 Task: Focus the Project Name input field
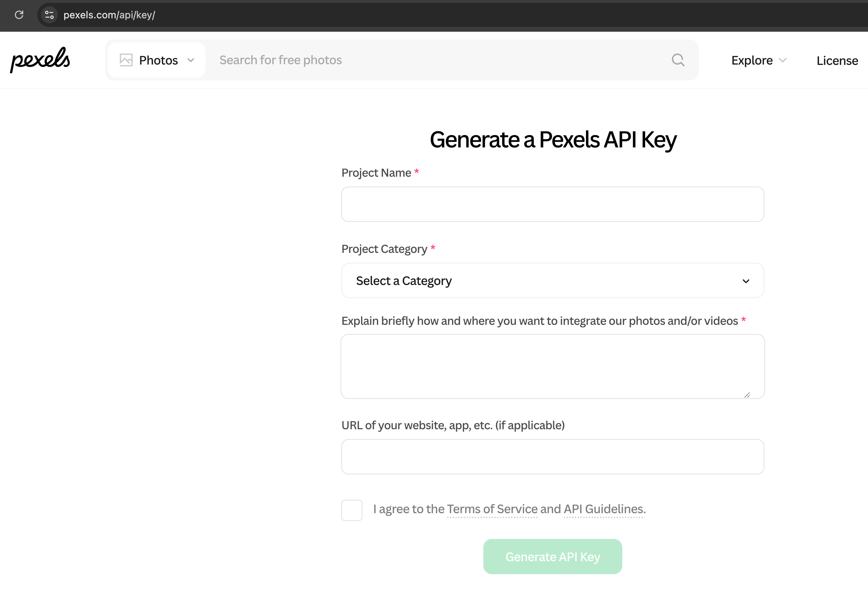tap(552, 205)
